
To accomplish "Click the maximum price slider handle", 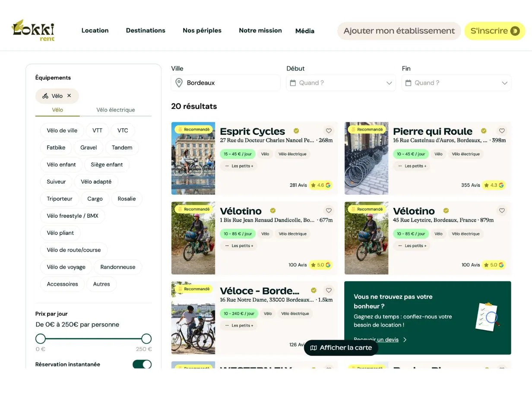I will (x=146, y=338).
